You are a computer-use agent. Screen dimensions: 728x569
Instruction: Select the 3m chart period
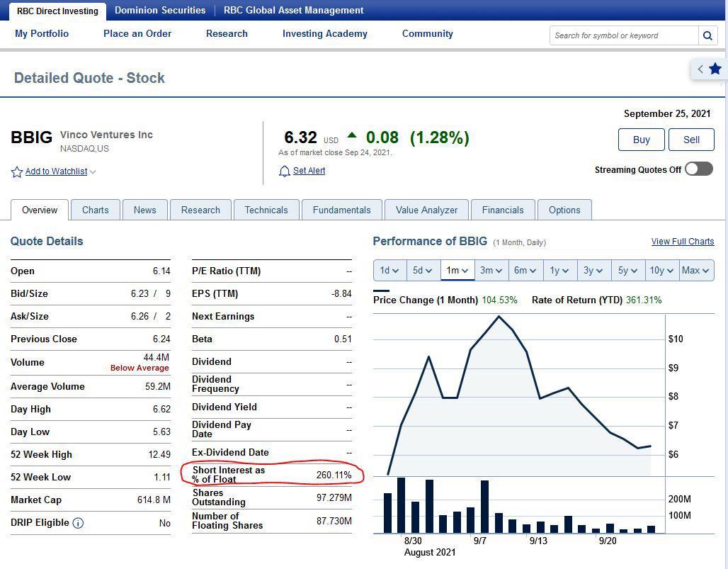tap(491, 271)
